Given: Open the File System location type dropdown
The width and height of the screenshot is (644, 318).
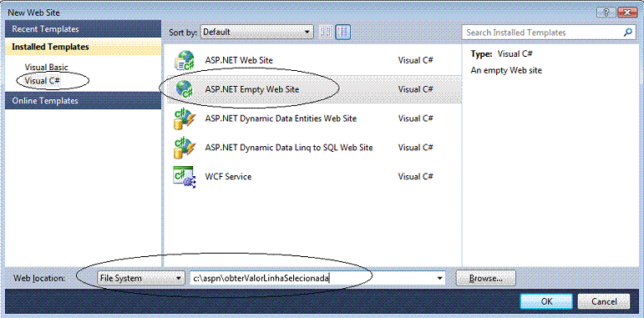Looking at the screenshot, I should pos(141,278).
